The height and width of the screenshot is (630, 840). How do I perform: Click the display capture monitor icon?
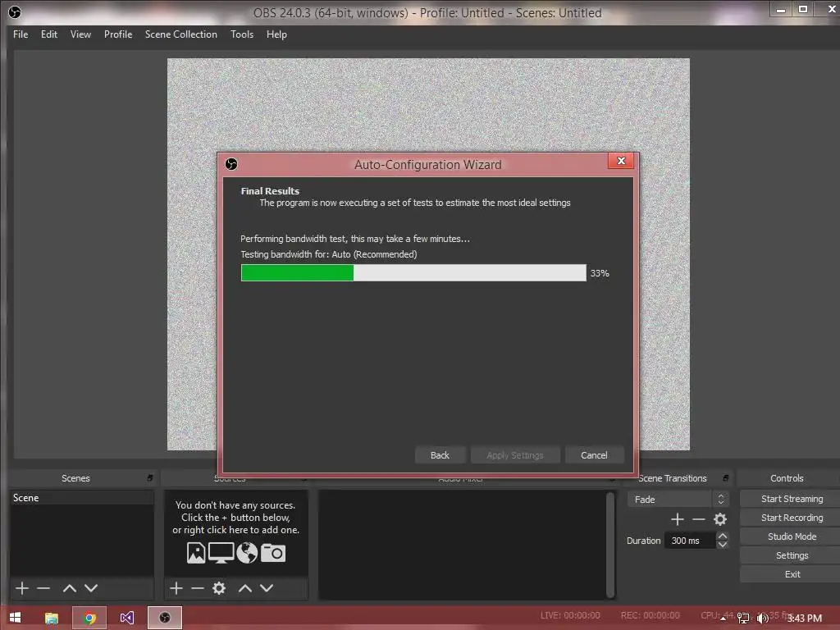pyautogui.click(x=221, y=553)
